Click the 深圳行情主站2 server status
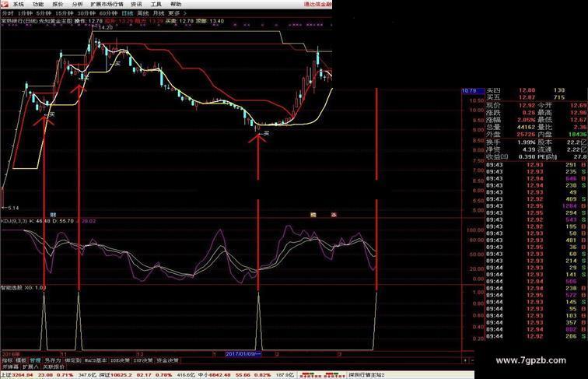Viewport: 588px width, 379px height. (x=367, y=375)
